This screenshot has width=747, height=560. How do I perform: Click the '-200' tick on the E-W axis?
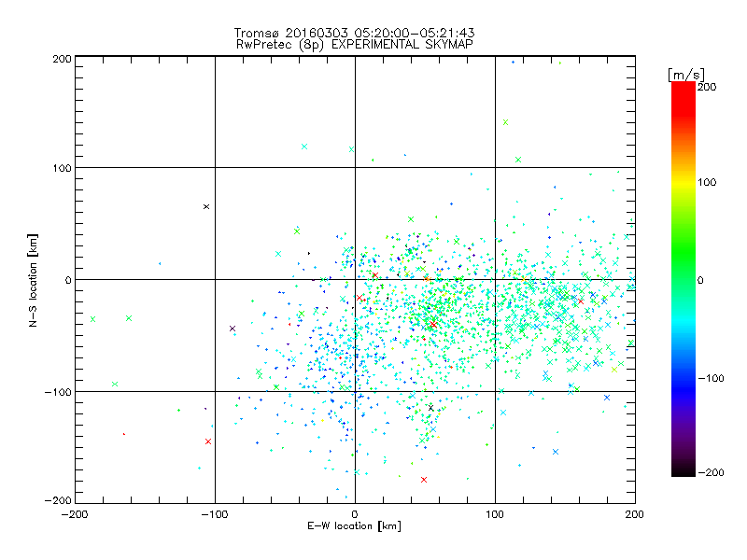[x=75, y=514]
